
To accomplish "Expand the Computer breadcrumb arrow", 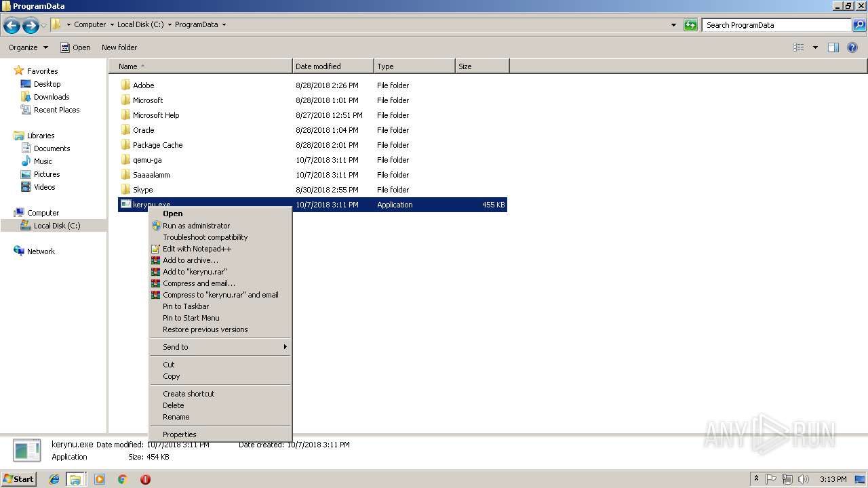I will [x=111, y=25].
